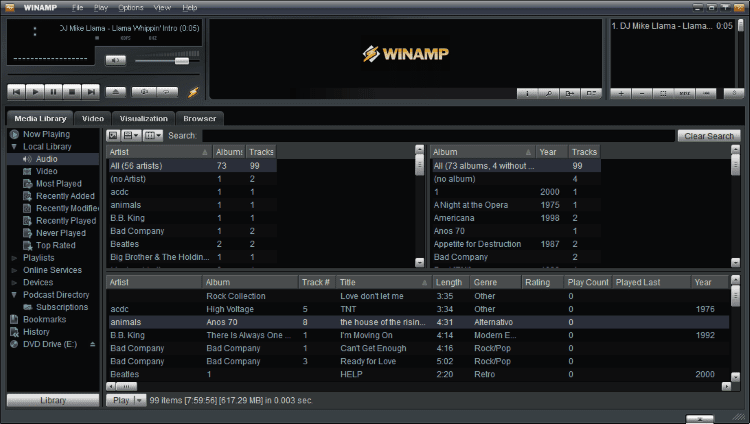
Task: Add files with the playlist plus button
Action: coord(621,93)
